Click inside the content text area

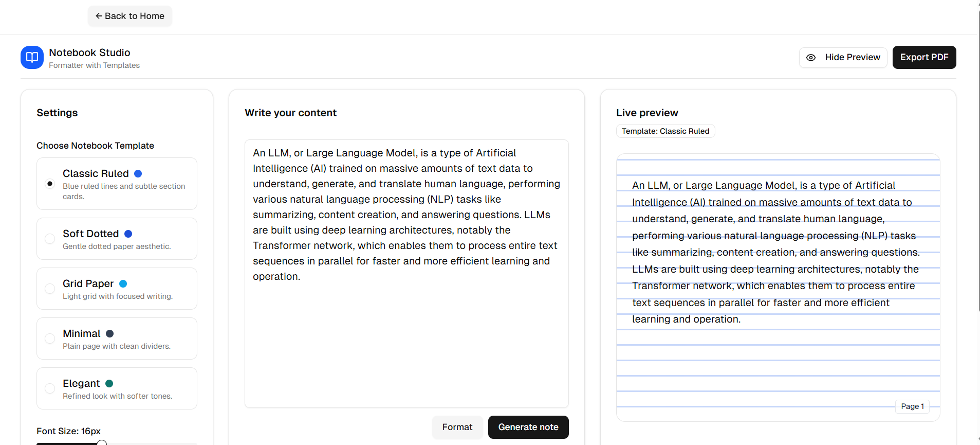[406, 340]
